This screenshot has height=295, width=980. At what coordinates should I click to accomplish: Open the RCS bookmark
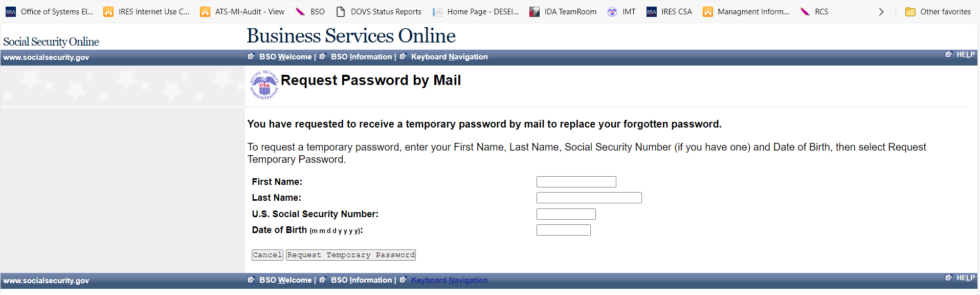[814, 12]
